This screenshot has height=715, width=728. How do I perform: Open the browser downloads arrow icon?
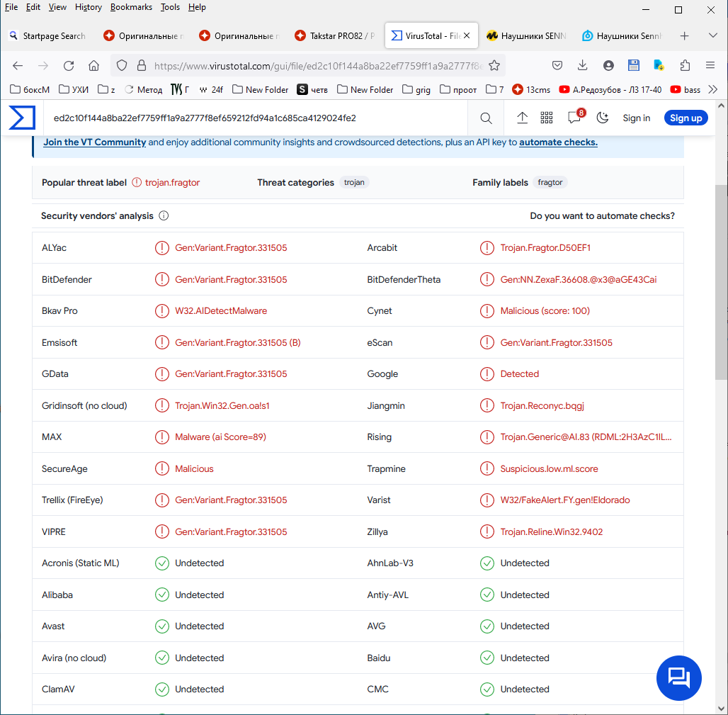click(582, 65)
